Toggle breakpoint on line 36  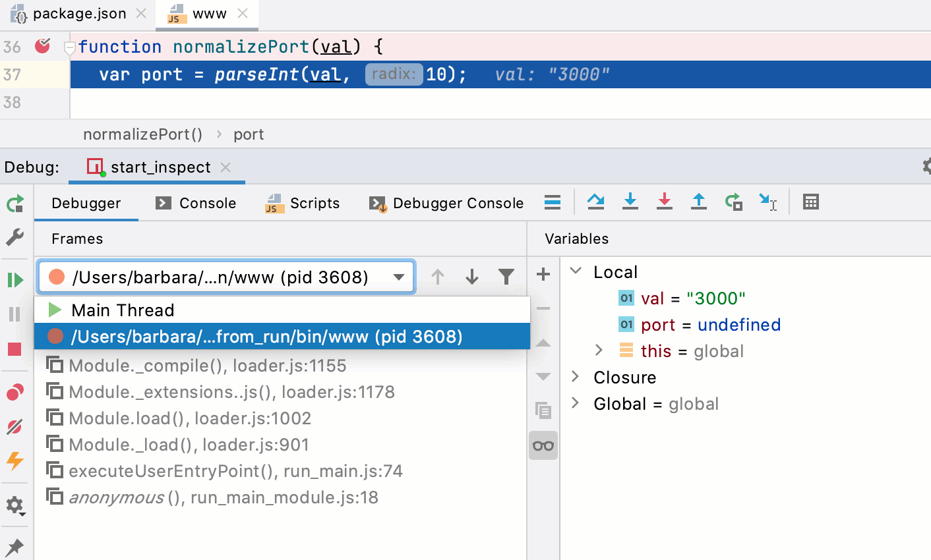point(43,46)
